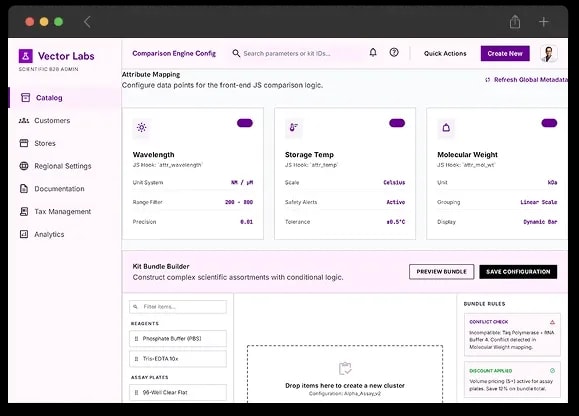Click the Scale value Celsius
Viewport: 579px width, 416px height.
(x=394, y=182)
